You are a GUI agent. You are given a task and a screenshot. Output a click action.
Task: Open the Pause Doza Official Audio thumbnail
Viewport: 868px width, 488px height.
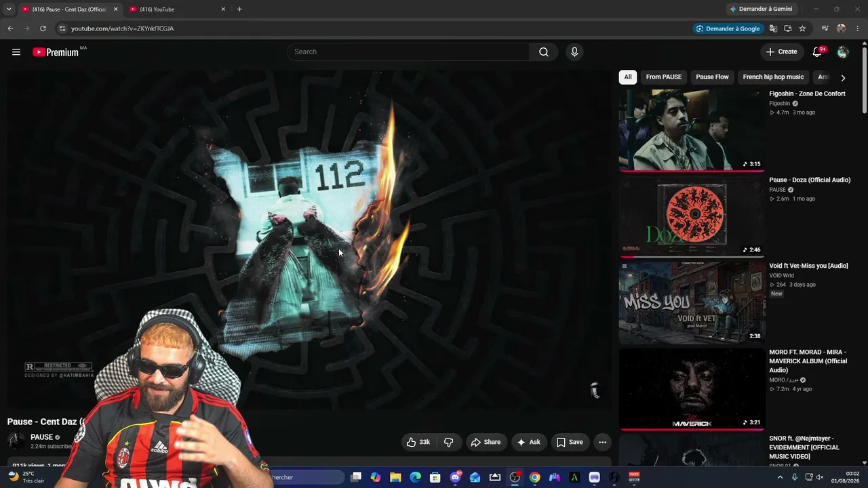pos(692,216)
